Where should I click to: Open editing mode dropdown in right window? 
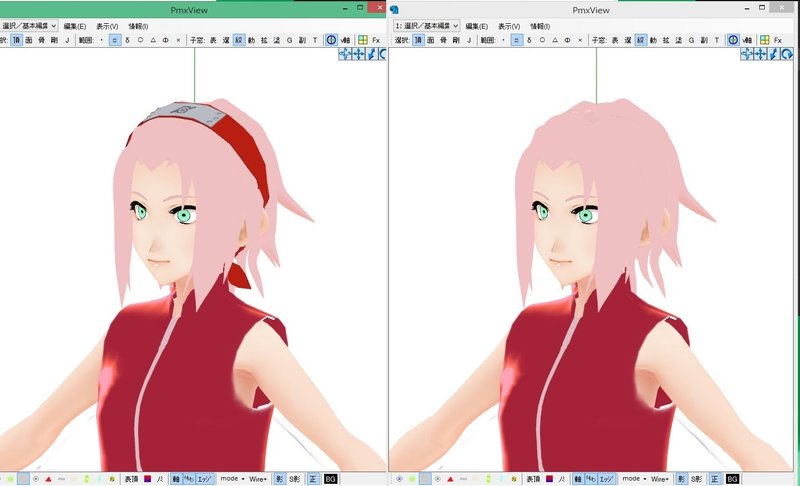click(427, 25)
